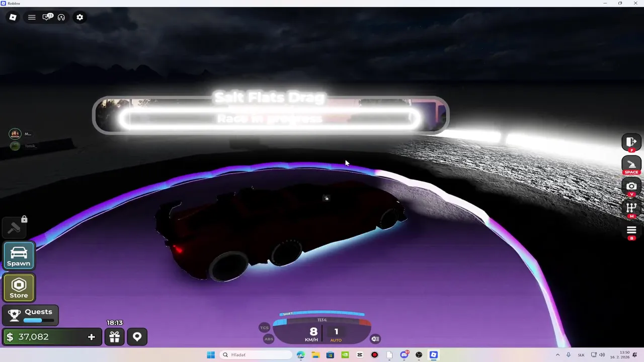Image resolution: width=644 pixels, height=362 pixels.
Task: Show hidden system tray icons
Action: (557, 355)
